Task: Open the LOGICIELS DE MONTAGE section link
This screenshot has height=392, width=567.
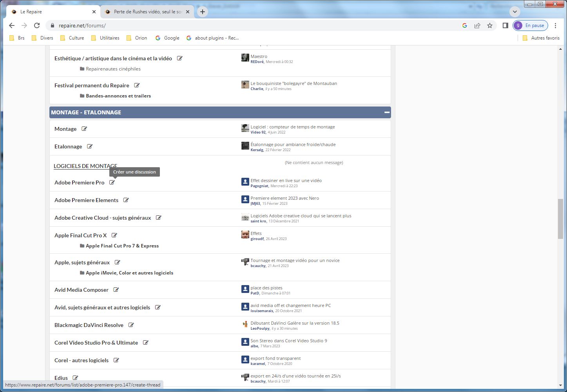Action: (x=85, y=166)
